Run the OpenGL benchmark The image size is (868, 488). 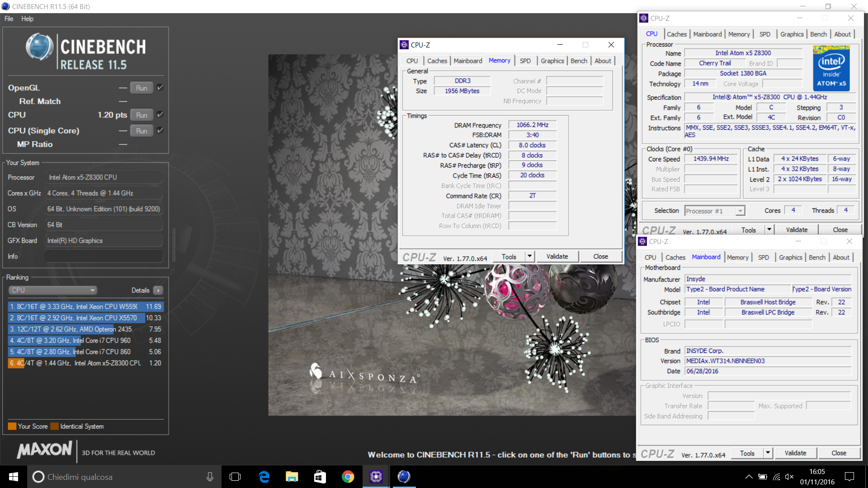point(142,88)
